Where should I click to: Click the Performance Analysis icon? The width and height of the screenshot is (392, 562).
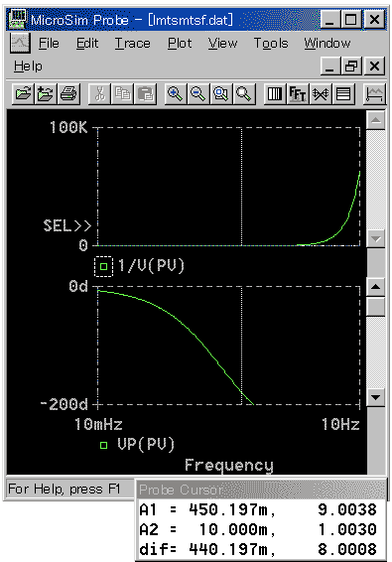coord(321,94)
